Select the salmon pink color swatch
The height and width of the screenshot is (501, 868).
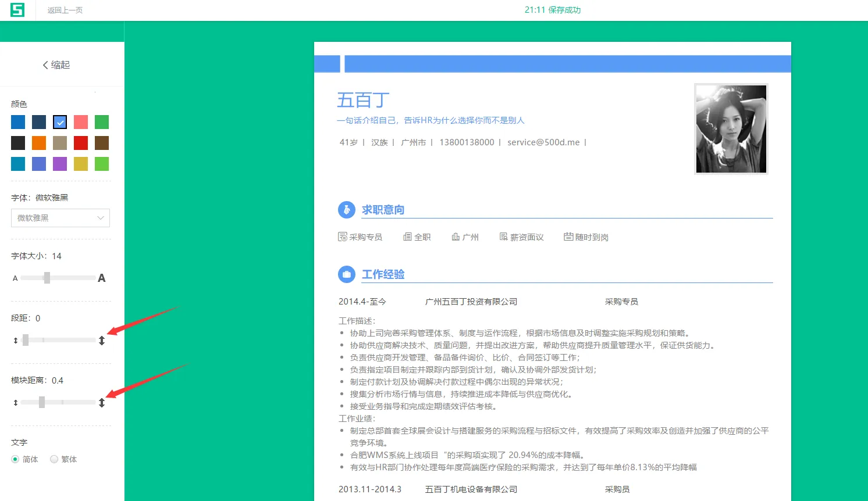click(x=81, y=122)
